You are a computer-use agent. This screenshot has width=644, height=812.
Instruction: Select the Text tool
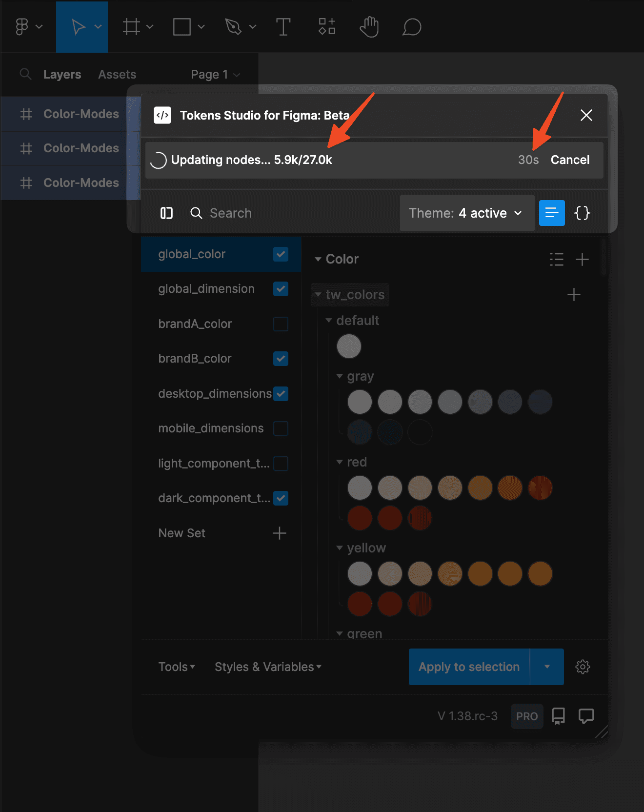click(283, 27)
